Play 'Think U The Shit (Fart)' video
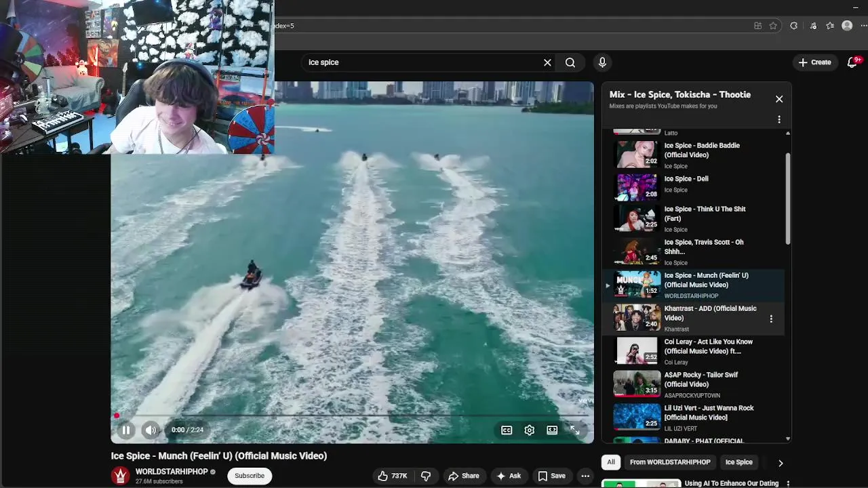Screen dimensions: 868x488 click(695, 220)
